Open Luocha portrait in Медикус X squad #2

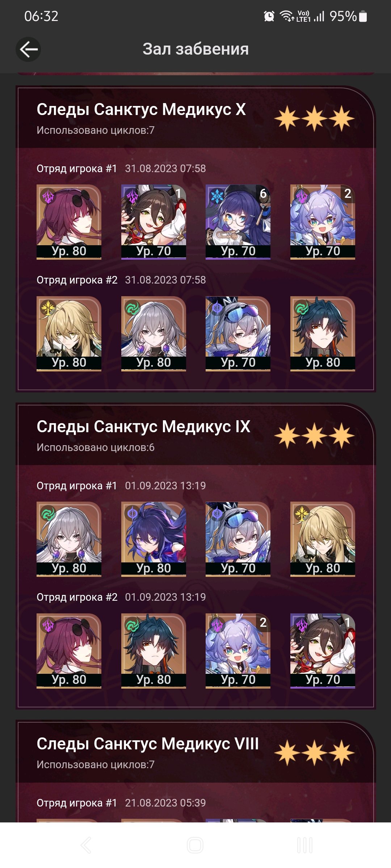(x=69, y=333)
